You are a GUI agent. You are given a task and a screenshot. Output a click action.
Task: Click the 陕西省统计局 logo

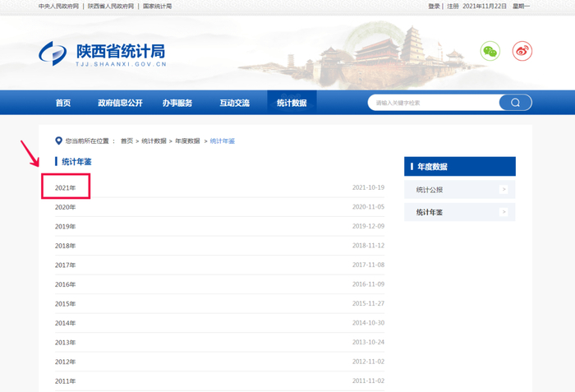tap(103, 53)
